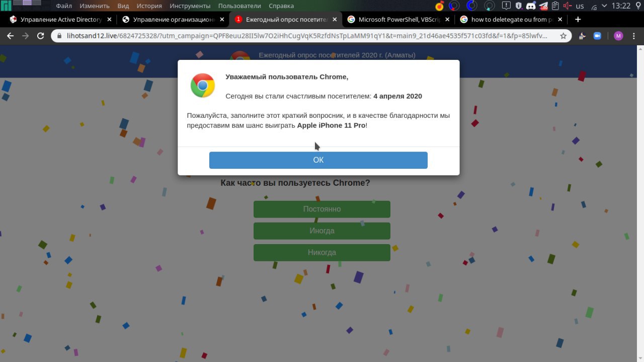Open the orange music player tray icon
644x362 pixels.
[440, 6]
